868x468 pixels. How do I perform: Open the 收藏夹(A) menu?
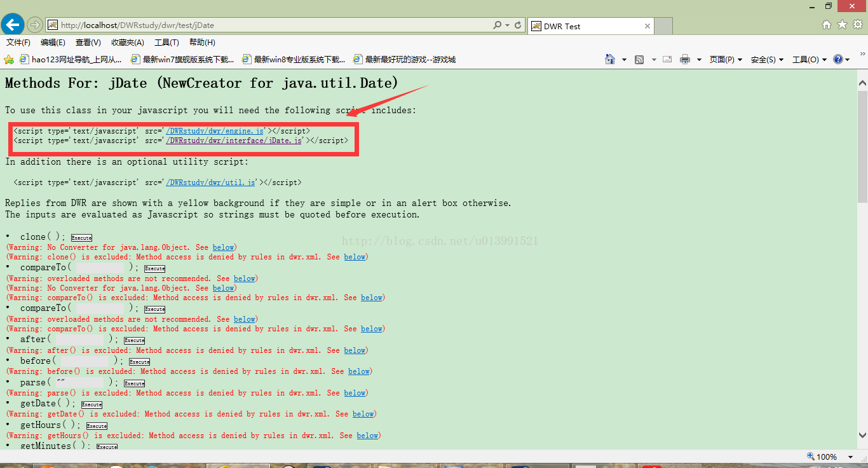tap(128, 43)
